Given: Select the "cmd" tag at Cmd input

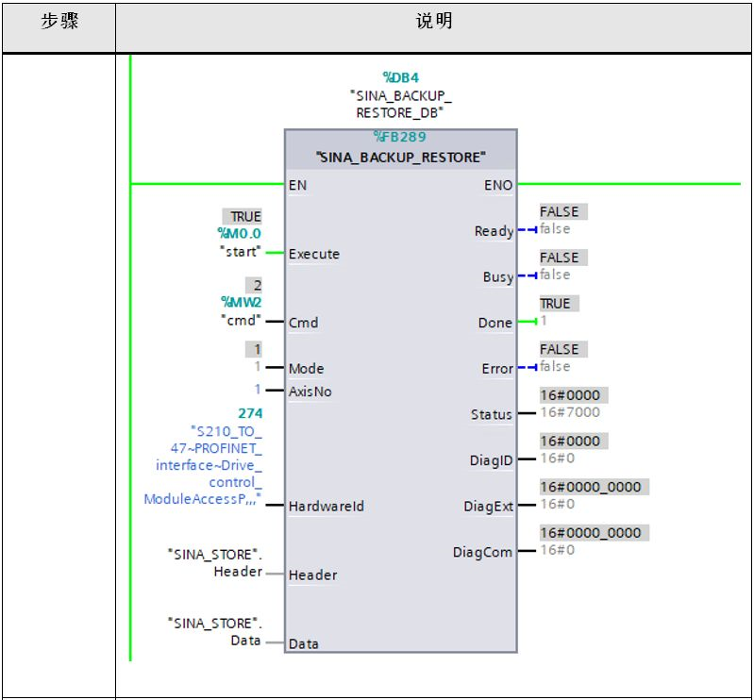Looking at the screenshot, I should (x=242, y=320).
